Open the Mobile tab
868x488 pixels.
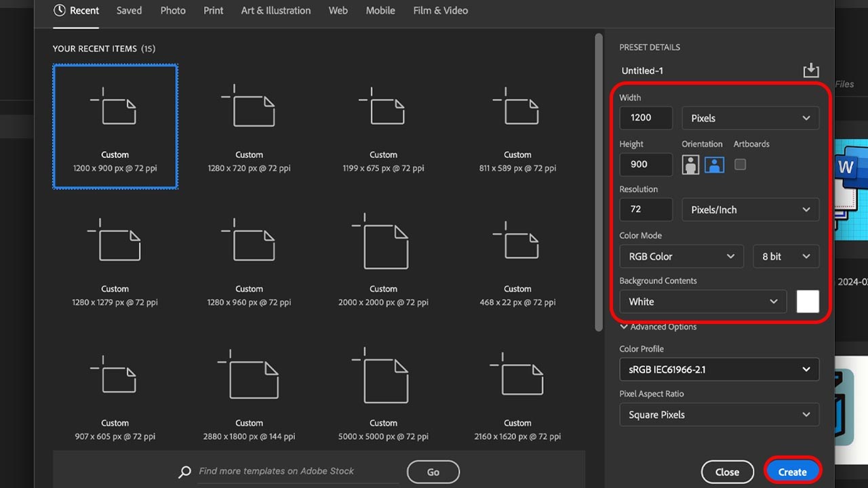click(x=380, y=11)
